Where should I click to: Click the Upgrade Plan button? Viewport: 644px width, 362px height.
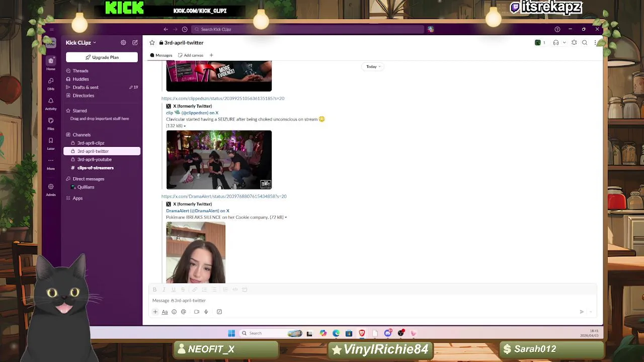102,57
